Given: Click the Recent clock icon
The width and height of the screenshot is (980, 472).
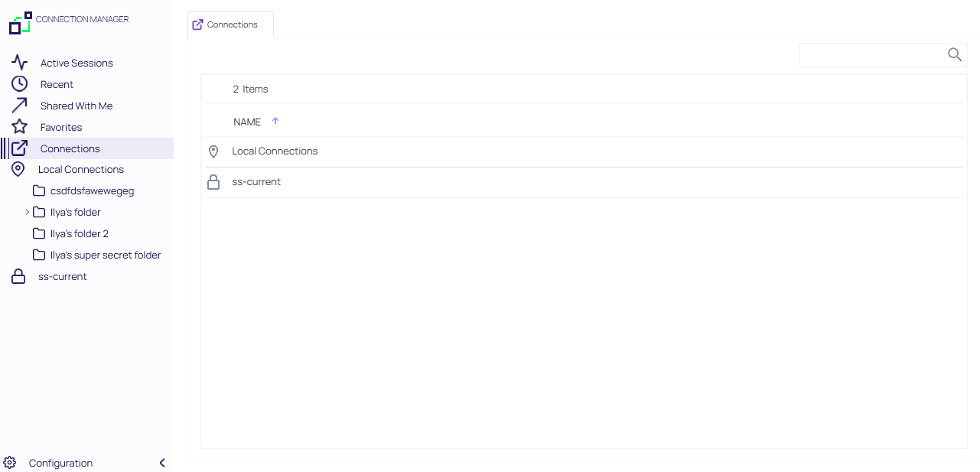Looking at the screenshot, I should coord(19,84).
